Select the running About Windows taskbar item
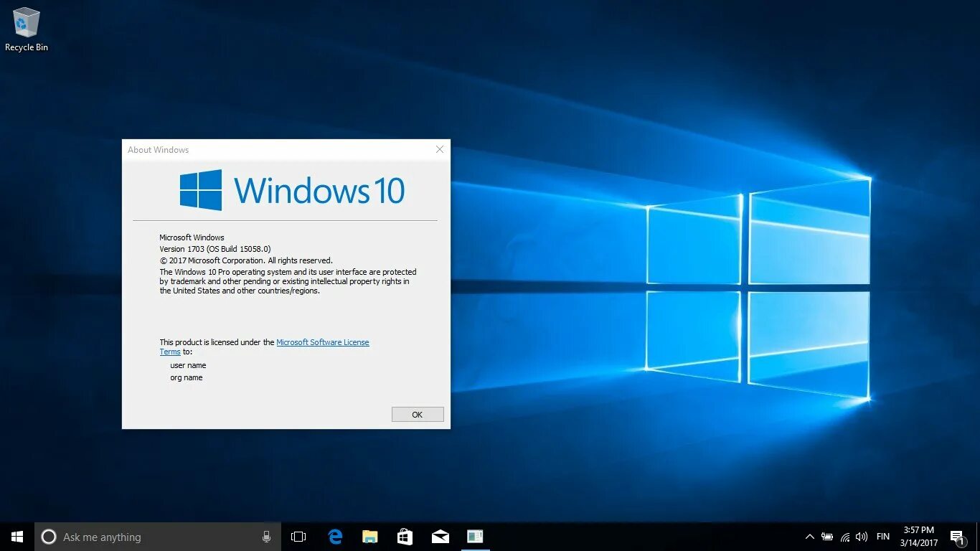This screenshot has height=551, width=980. click(475, 537)
